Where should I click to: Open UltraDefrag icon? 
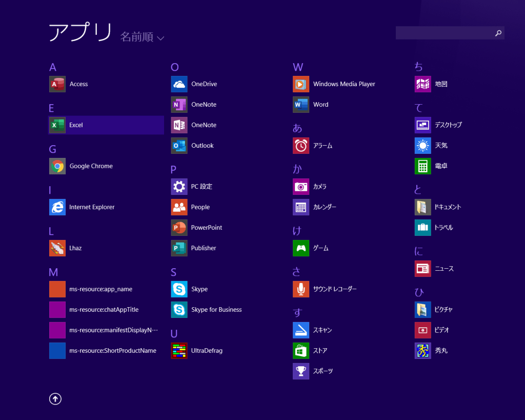(x=179, y=351)
